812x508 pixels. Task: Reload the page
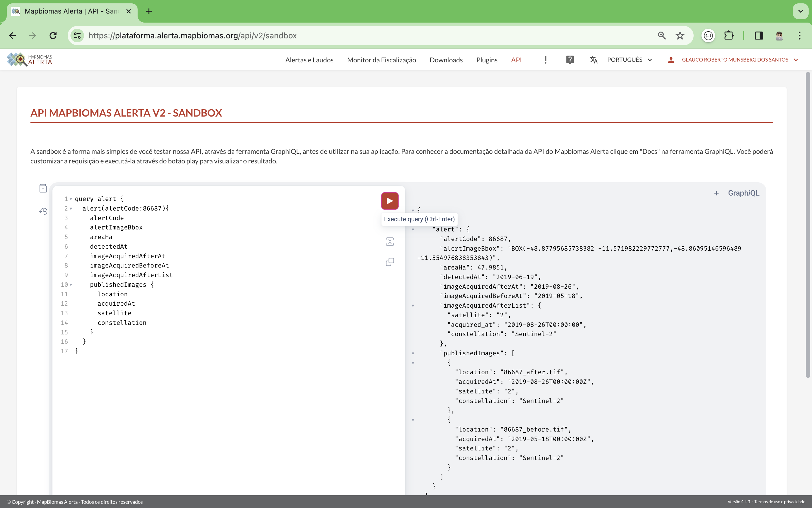coord(53,36)
